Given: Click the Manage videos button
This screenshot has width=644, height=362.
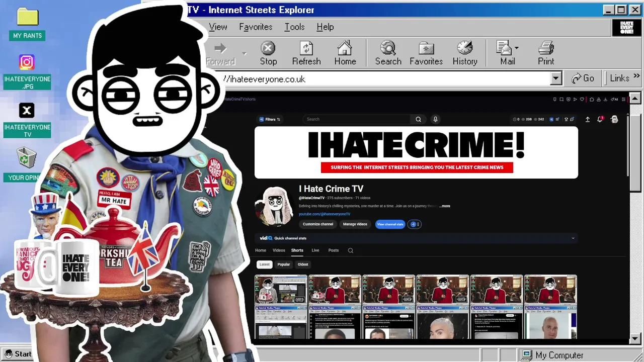Looking at the screenshot, I should [x=355, y=224].
